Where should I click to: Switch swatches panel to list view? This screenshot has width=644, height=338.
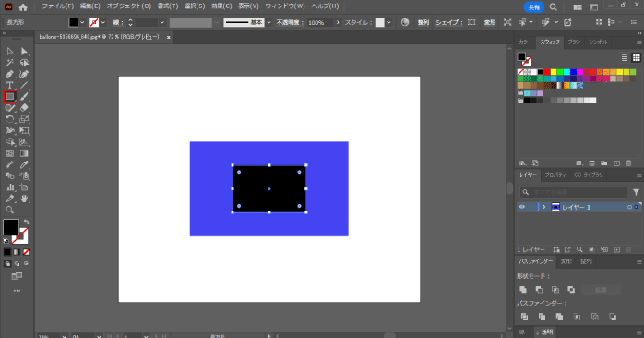(x=625, y=57)
